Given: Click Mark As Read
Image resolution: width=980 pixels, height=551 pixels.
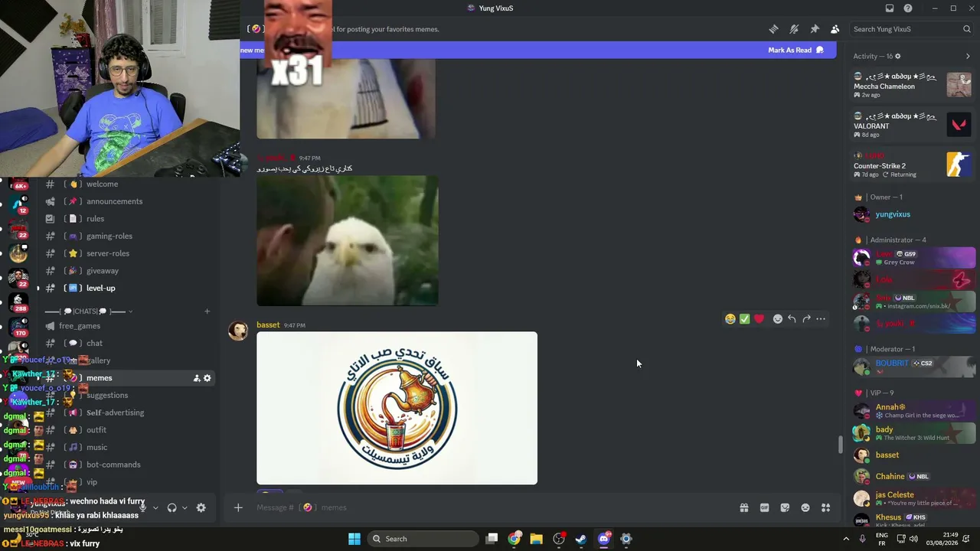Looking at the screenshot, I should pos(795,51).
